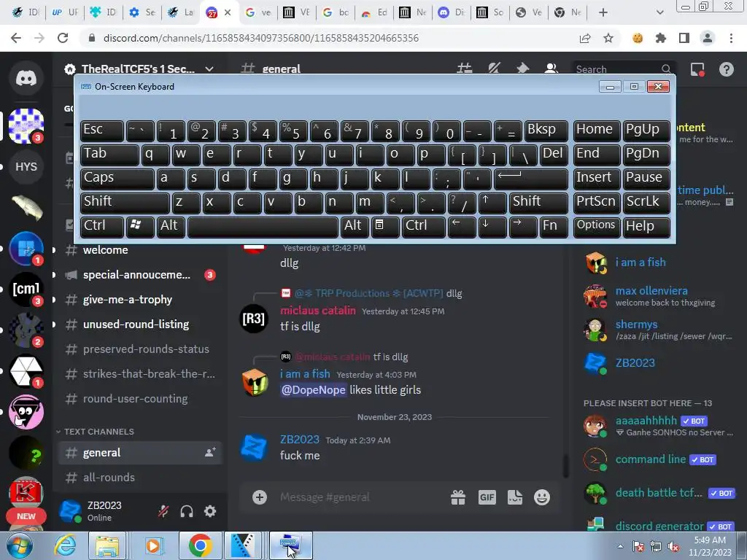Click Bksp key on On-Screen Keyboard
747x560 pixels.
point(546,130)
